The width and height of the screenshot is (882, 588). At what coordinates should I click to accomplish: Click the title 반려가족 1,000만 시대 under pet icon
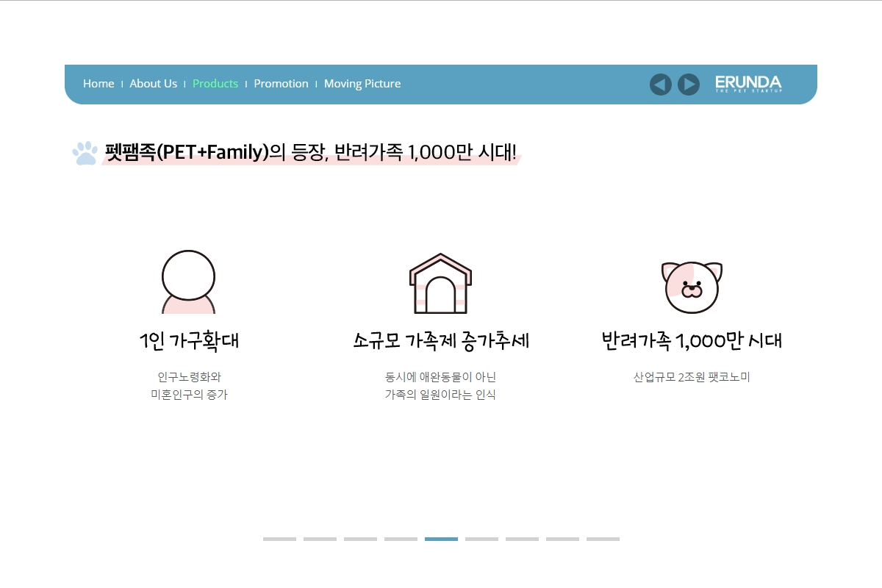[692, 341]
